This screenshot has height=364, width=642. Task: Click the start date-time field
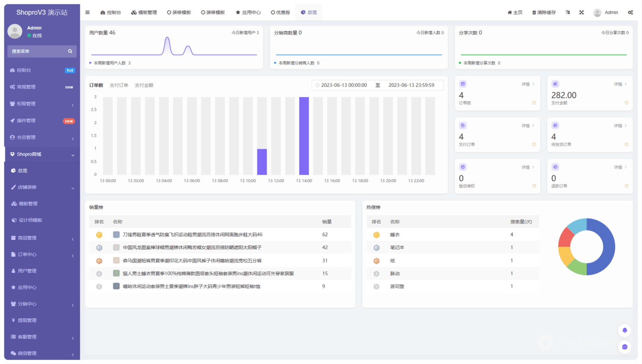pos(344,85)
